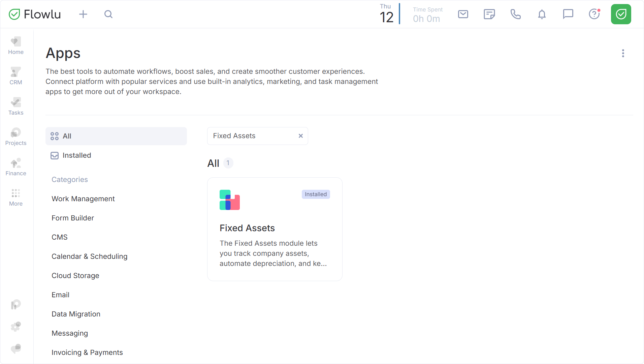Show Installed apps filter

coord(76,155)
